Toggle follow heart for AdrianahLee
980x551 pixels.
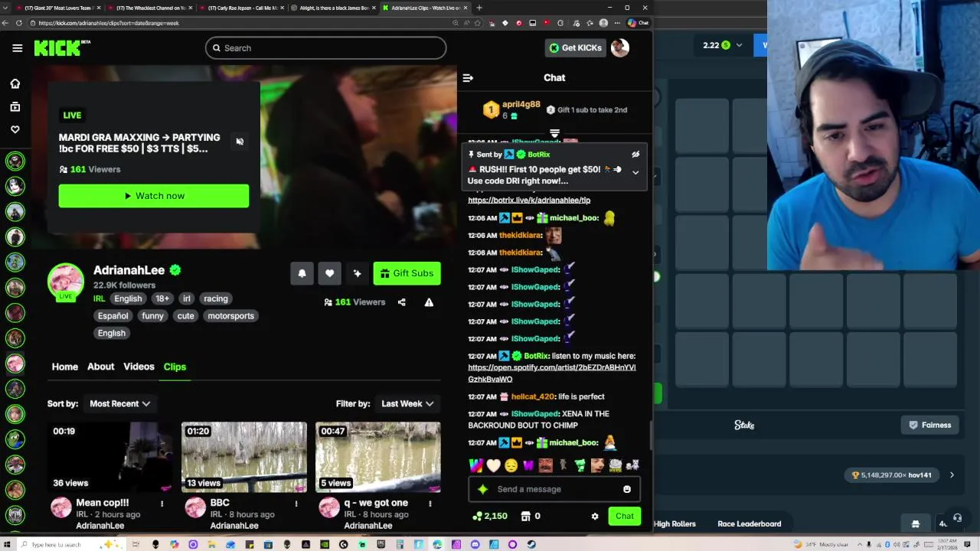tap(329, 273)
